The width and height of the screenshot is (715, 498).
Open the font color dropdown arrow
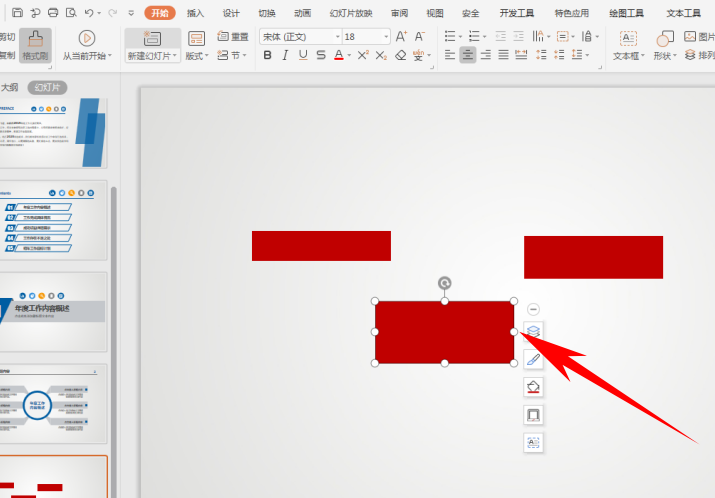coord(349,56)
